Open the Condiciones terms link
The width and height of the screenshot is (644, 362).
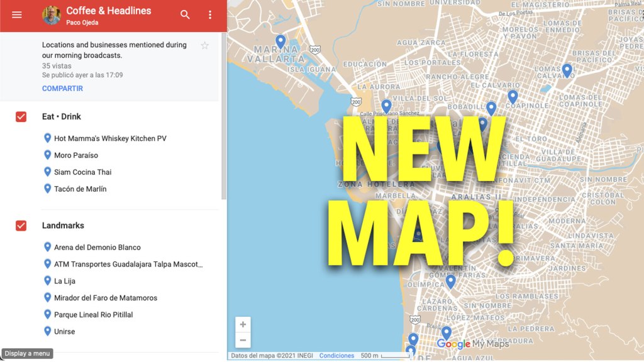[336, 356]
